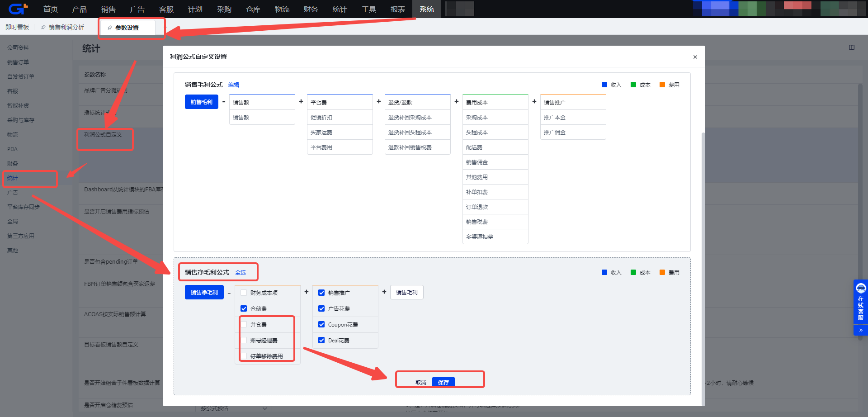Viewport: 868px width, 417px height.
Task: Check the 账号经理费 checkbox
Action: (x=244, y=340)
